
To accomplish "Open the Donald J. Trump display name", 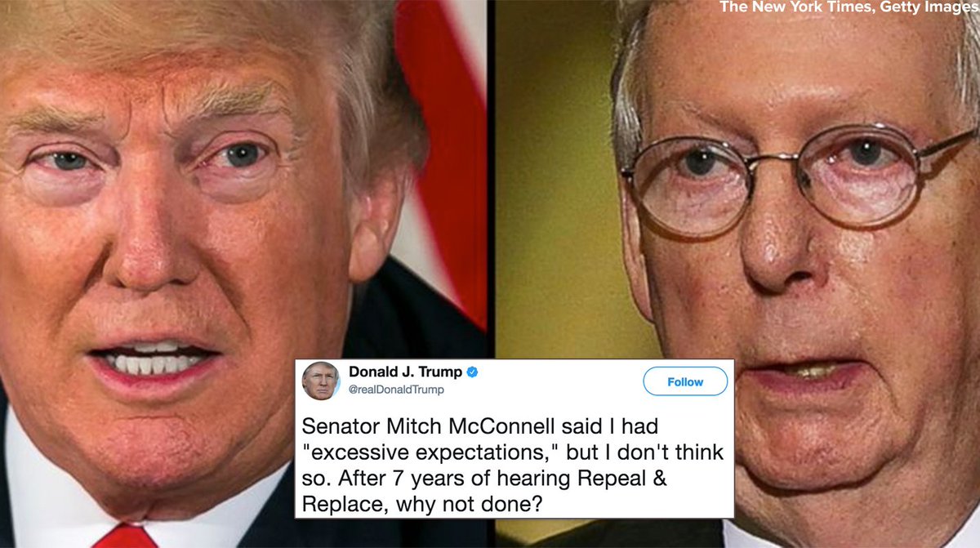I will click(404, 372).
